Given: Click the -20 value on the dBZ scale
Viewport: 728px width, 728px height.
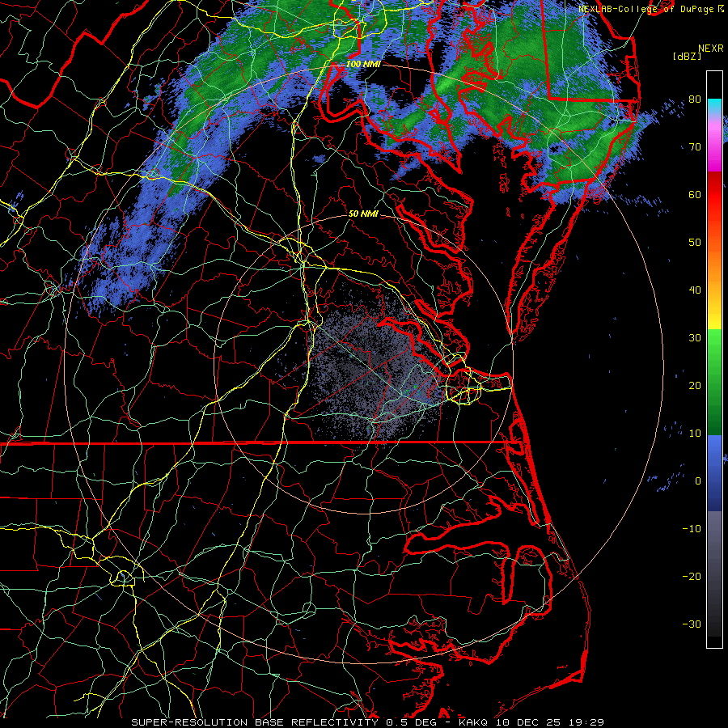Looking at the screenshot, I should tap(692, 577).
